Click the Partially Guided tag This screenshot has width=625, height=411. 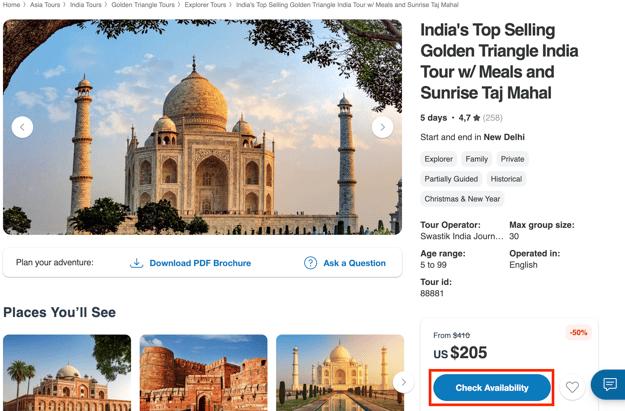pos(451,179)
